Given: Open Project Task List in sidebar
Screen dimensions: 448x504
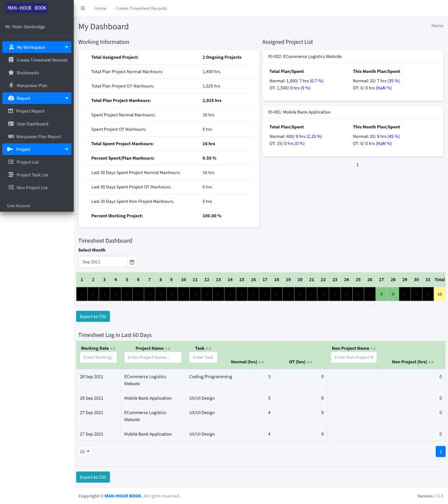Looking at the screenshot, I should (32, 175).
